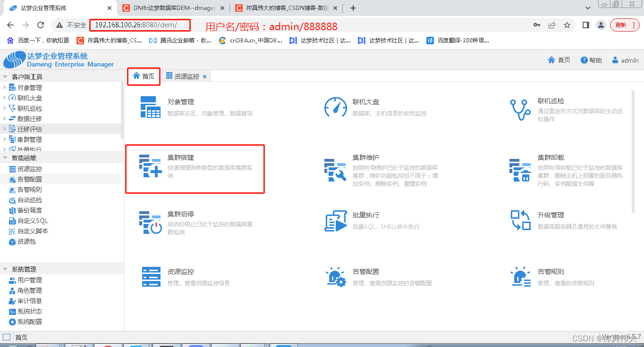Open 百度一下 bookmark in bookmarks bar

click(x=38, y=41)
